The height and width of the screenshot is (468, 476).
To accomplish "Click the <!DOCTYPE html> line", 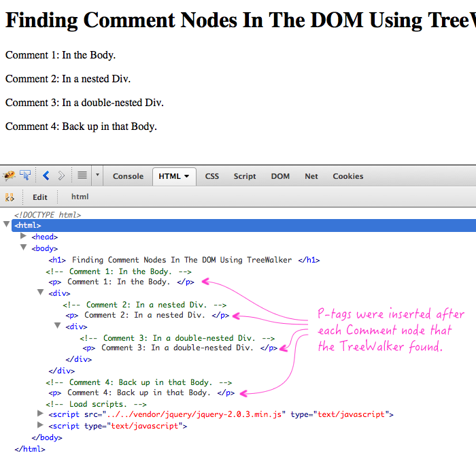I will [x=48, y=215].
